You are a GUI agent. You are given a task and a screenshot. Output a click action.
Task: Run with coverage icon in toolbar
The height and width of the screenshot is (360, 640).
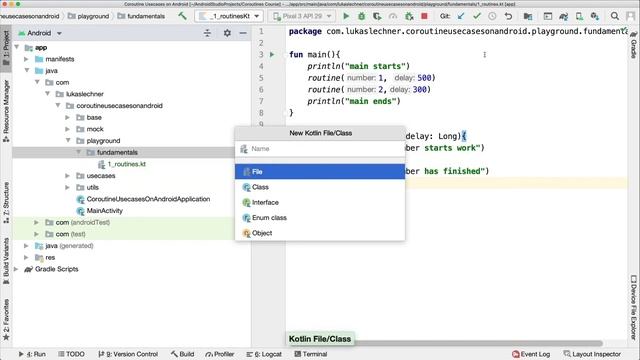coord(377,16)
